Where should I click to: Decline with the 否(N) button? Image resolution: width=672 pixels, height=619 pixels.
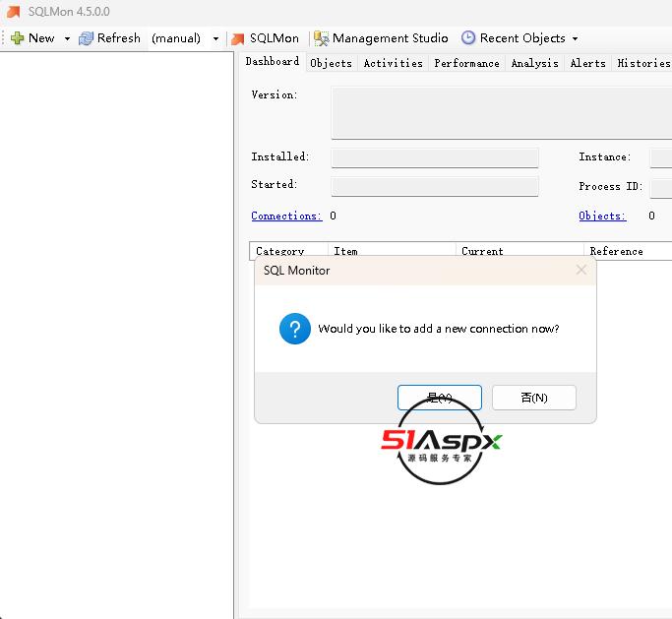[533, 398]
